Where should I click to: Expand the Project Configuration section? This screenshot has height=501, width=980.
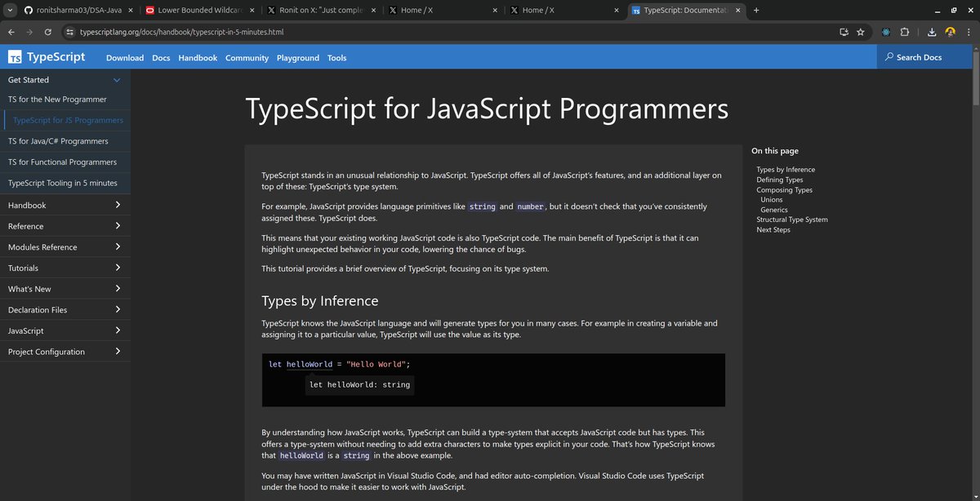(65, 352)
